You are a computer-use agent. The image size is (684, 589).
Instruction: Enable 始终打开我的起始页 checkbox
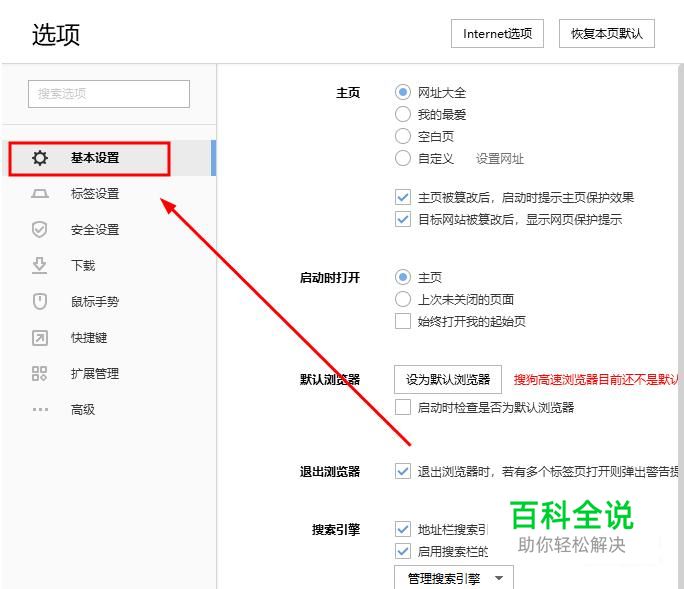403,321
